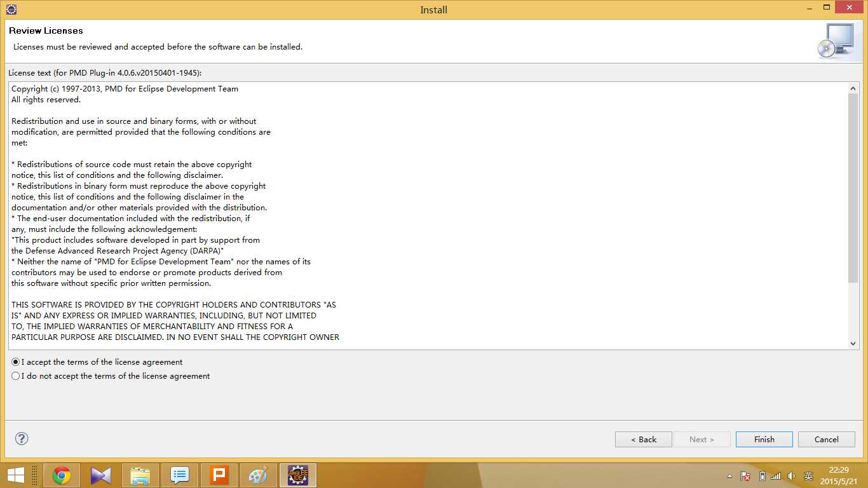
Task: Click the install wizard CD monitor image
Action: pos(836,41)
